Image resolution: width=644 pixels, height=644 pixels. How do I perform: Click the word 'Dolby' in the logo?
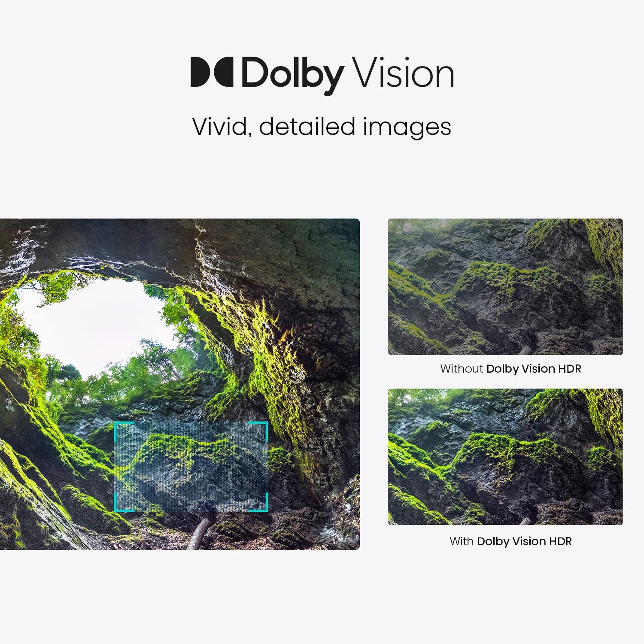pos(292,74)
